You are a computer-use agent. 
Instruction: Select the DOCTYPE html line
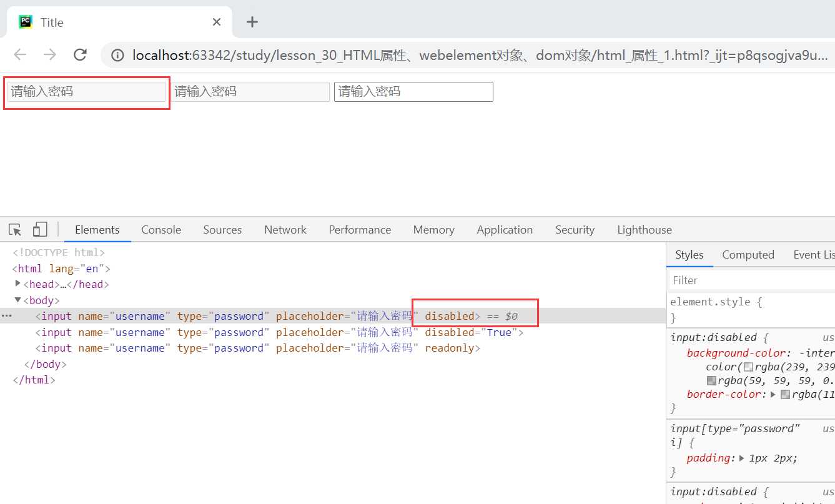[59, 253]
